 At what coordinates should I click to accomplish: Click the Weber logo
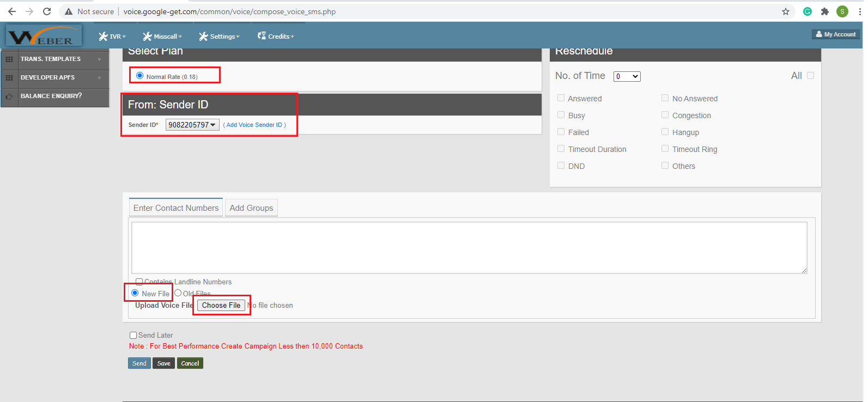(44, 36)
